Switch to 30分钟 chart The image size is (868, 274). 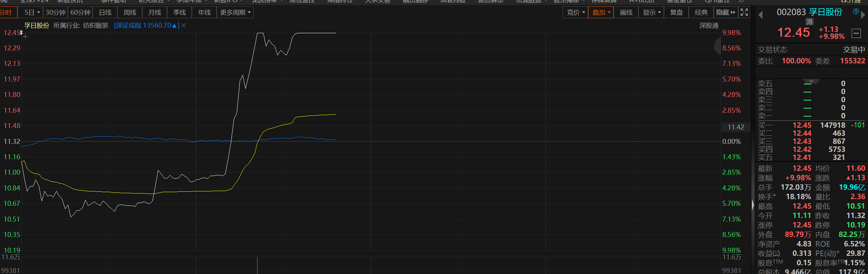[x=56, y=13]
